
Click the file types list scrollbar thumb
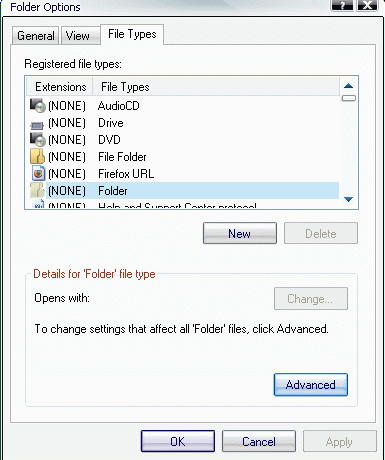coord(349,98)
